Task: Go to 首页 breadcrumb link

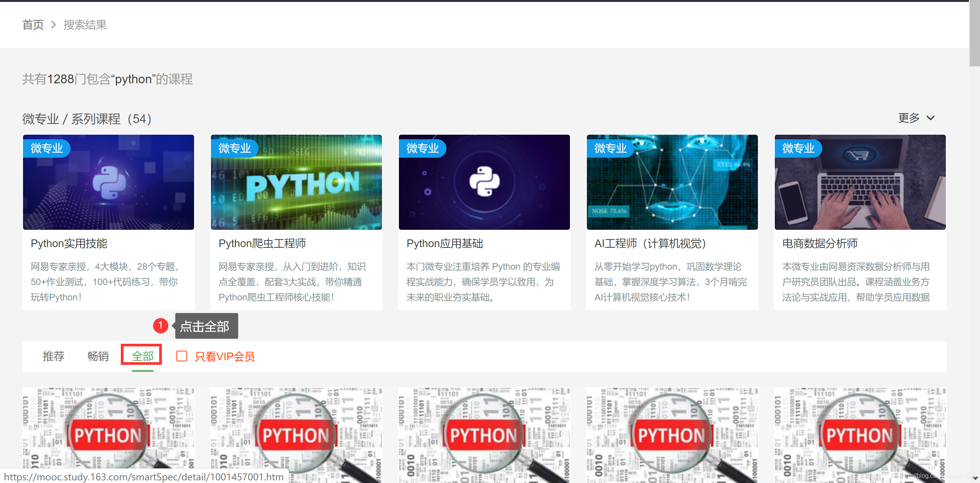Action: (33, 25)
